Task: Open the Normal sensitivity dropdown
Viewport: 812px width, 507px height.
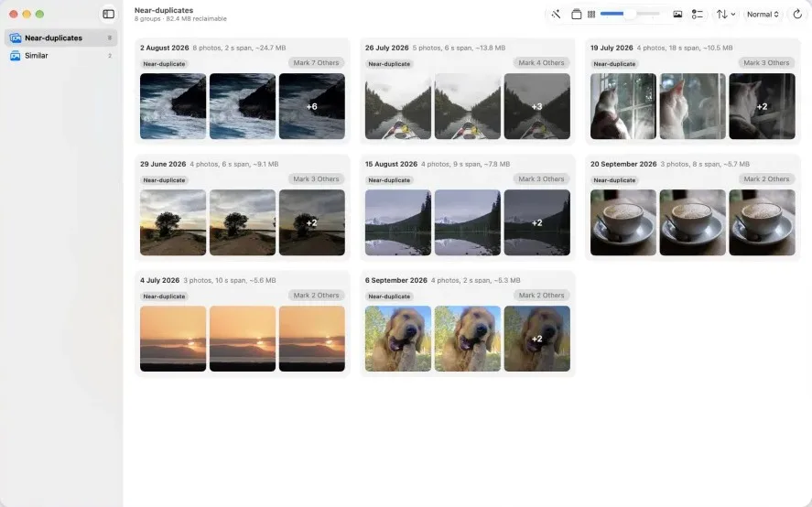Action: point(763,15)
